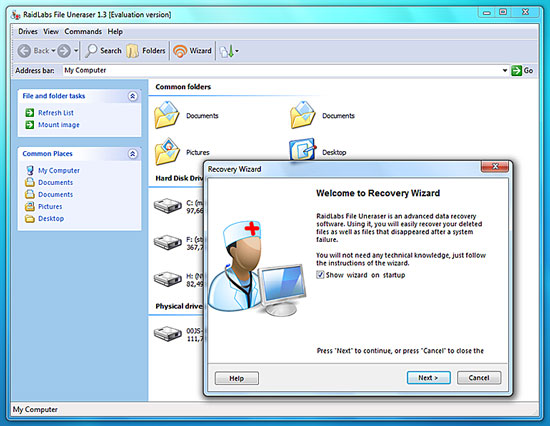Click the recover files green arrow icon

[x=227, y=51]
